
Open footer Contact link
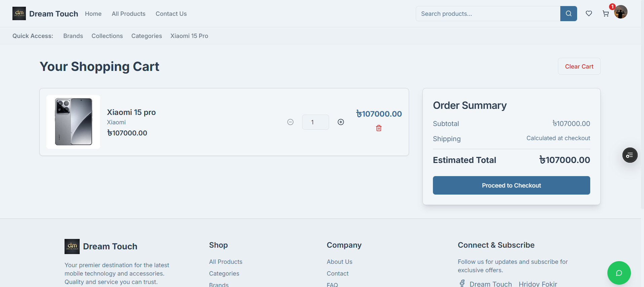click(337, 274)
